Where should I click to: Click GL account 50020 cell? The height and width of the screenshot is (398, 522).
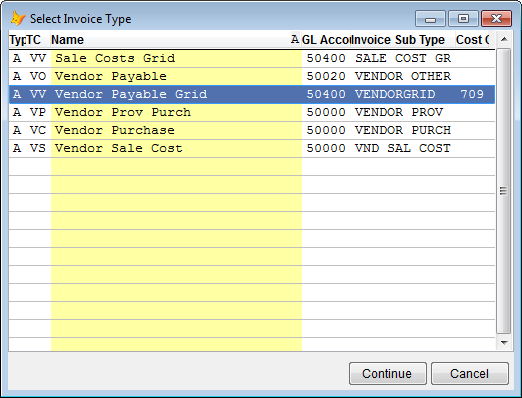tap(326, 76)
